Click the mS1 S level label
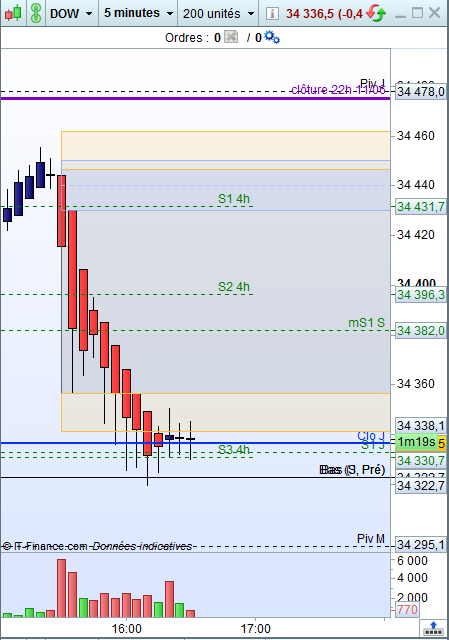Viewport: 449px width, 640px height. click(x=366, y=322)
